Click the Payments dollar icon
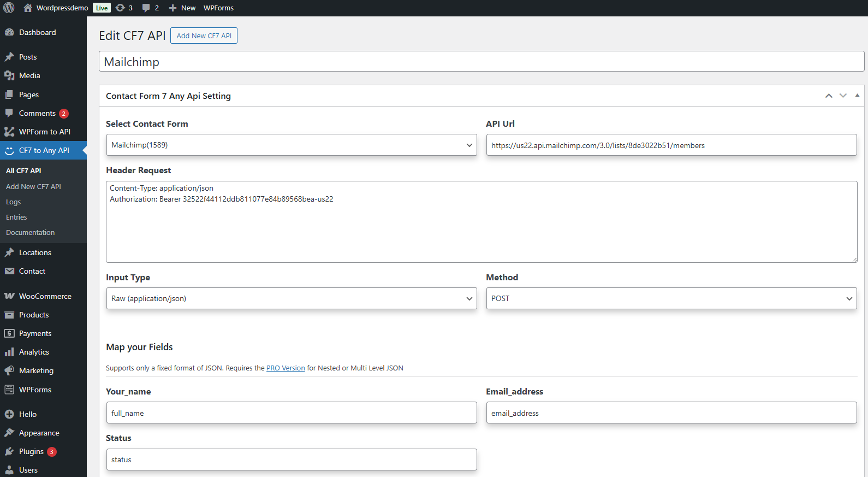868x477 pixels. (9, 333)
